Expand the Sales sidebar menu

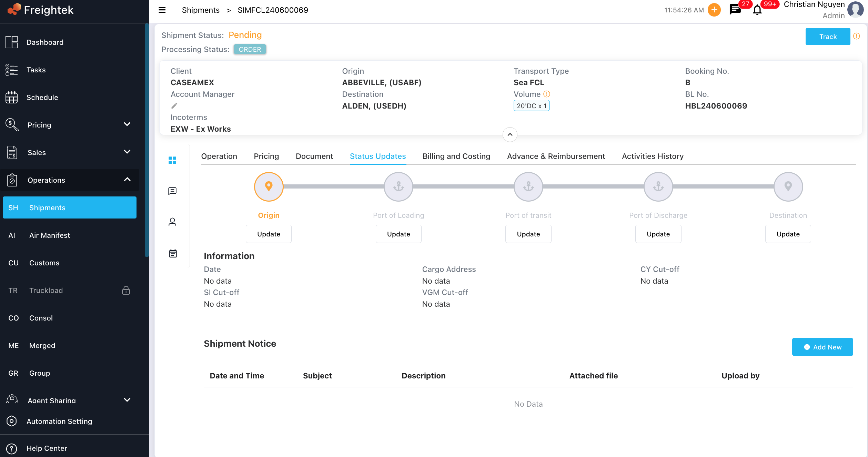coord(127,152)
